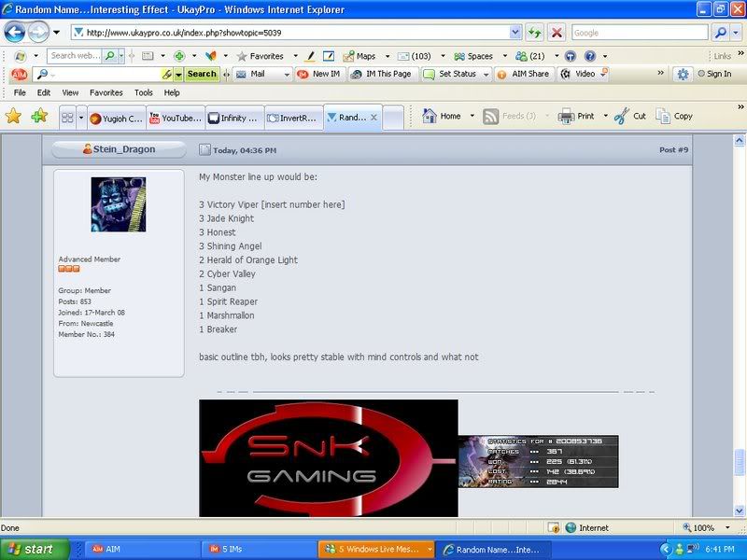Click the Google search input field

(x=639, y=32)
